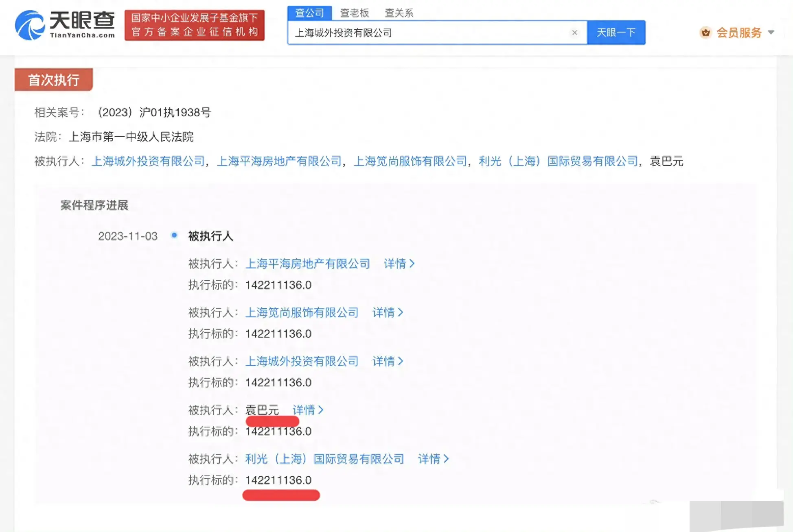Click the member crown icon

point(705,33)
